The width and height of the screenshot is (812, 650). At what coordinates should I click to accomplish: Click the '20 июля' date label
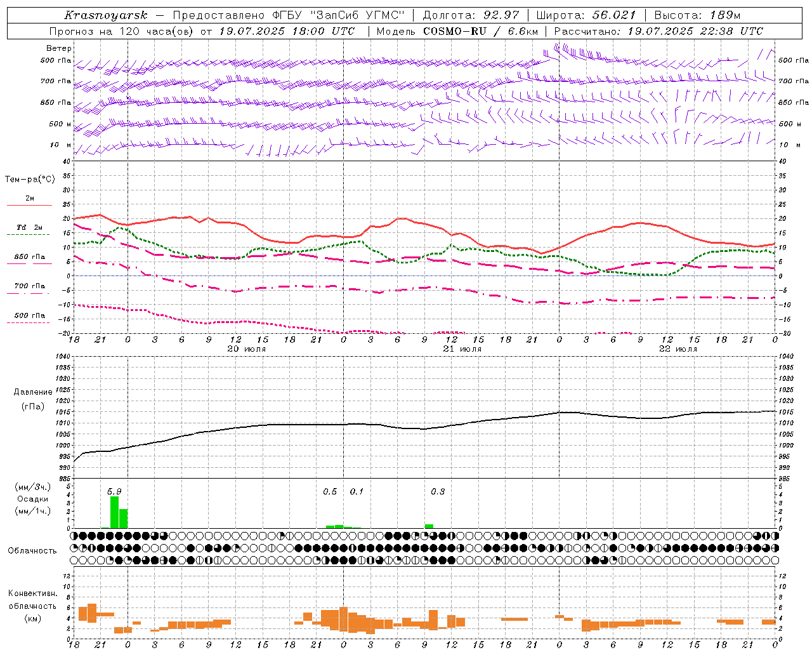pos(247,349)
